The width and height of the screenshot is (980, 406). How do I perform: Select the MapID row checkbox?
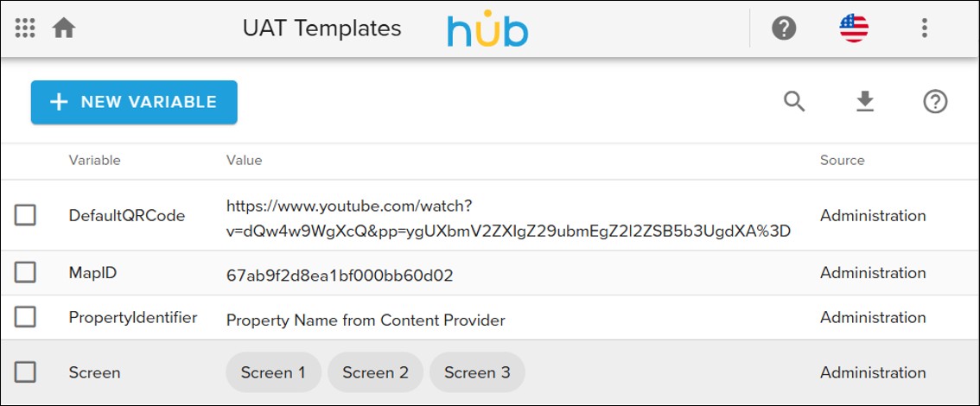(x=25, y=273)
